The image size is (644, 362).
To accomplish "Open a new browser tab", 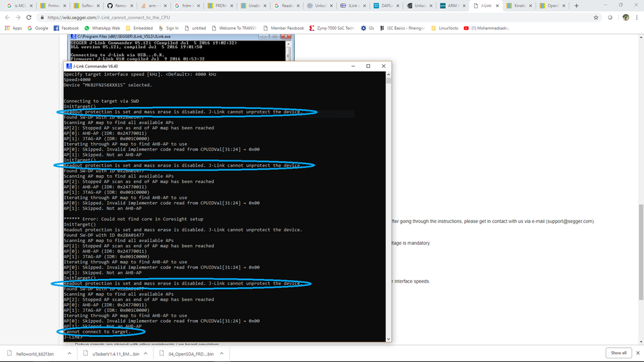I will 576,6.
